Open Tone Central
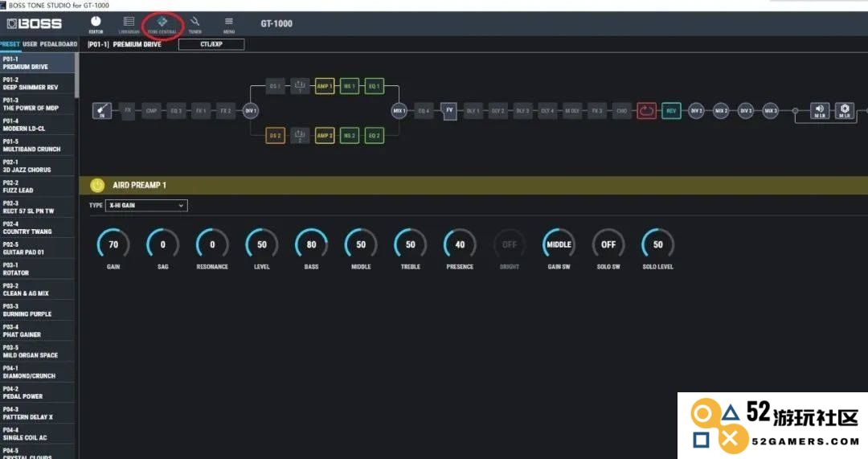The width and height of the screenshot is (868, 459). pos(162,24)
